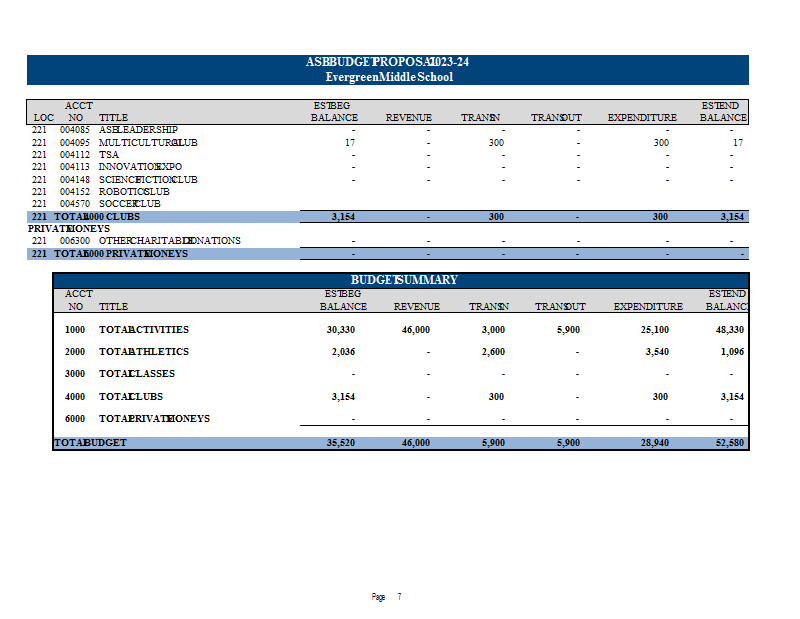
Task: Click the 48,330 ending balance value
Action: click(x=730, y=330)
